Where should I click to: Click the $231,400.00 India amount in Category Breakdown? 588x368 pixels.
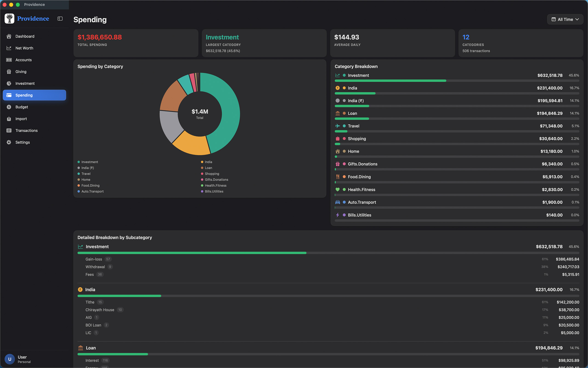pyautogui.click(x=550, y=88)
